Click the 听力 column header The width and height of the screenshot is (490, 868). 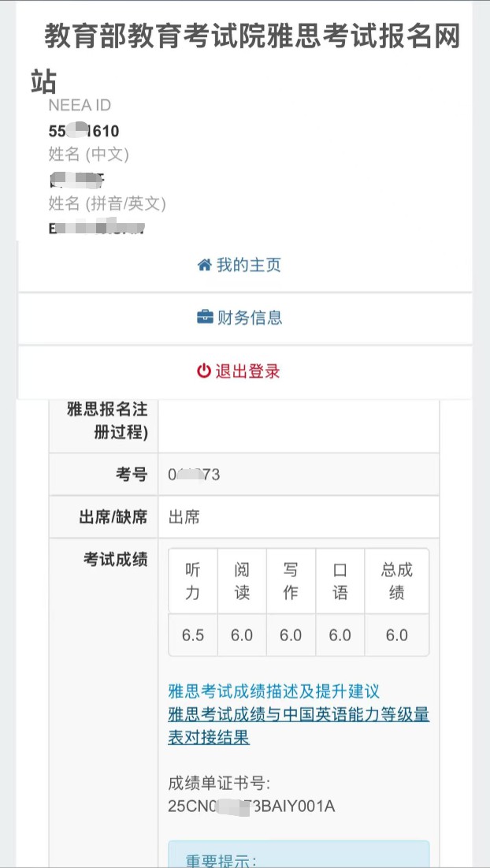(192, 581)
